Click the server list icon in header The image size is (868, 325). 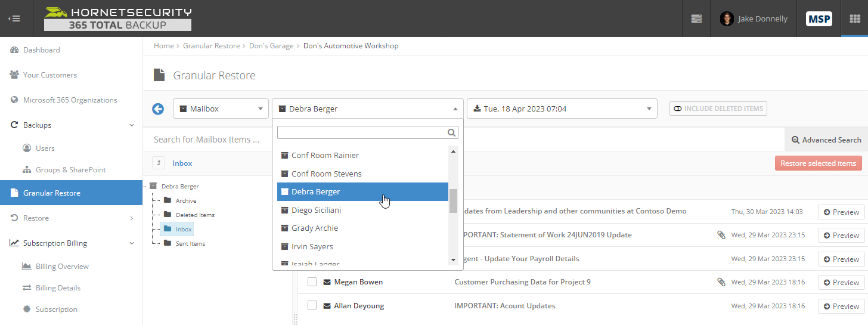tap(696, 18)
